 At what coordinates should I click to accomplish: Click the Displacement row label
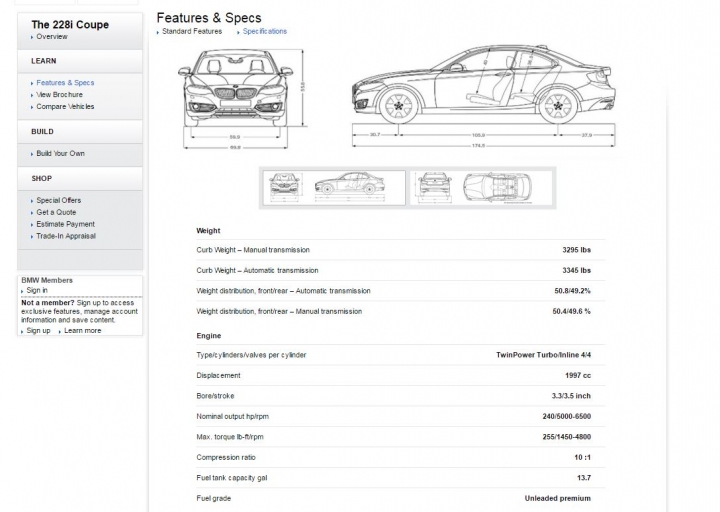(x=218, y=376)
